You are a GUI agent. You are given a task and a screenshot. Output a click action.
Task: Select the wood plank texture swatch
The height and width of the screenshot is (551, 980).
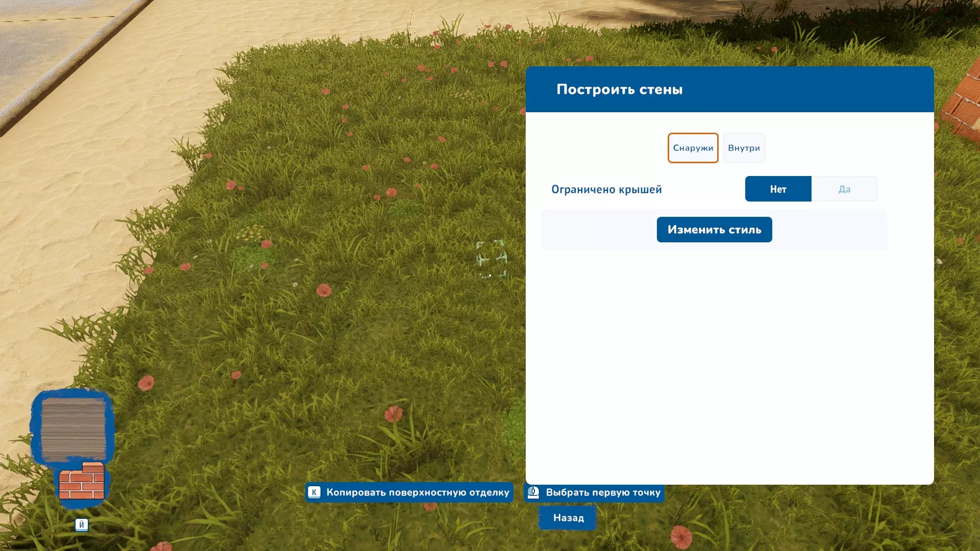click(x=73, y=429)
